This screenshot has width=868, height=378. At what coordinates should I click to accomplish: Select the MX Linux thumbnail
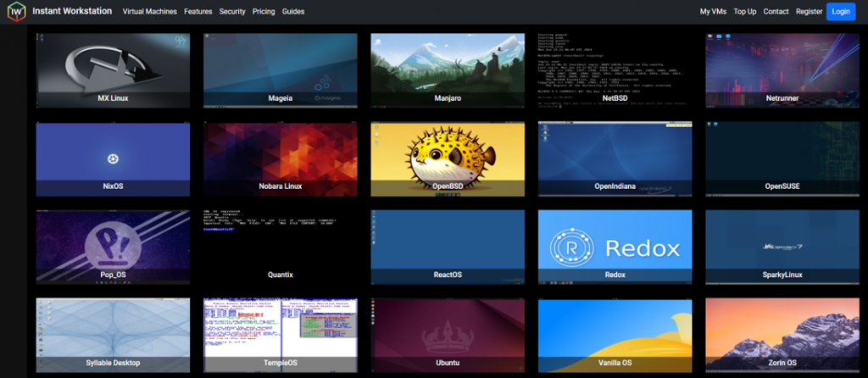(113, 70)
